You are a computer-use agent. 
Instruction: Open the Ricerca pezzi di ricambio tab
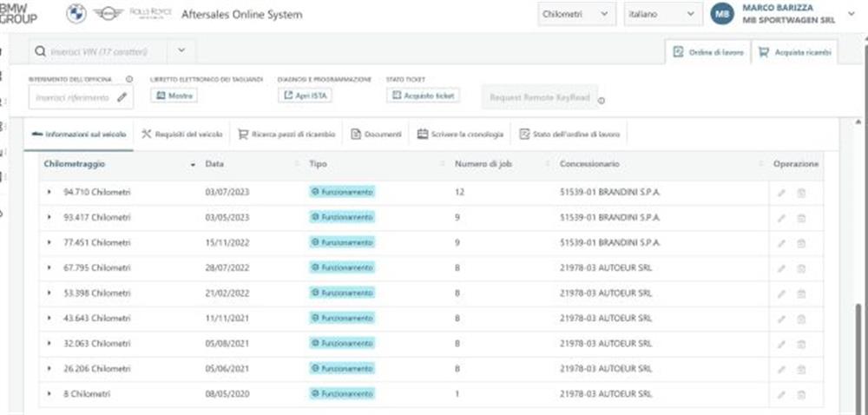click(286, 135)
